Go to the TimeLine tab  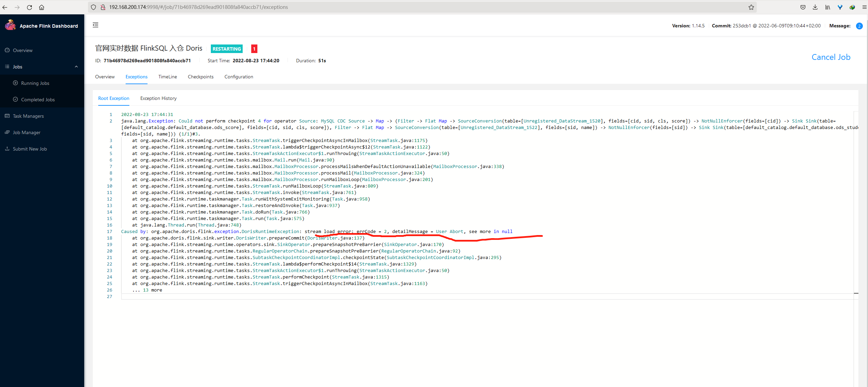167,77
